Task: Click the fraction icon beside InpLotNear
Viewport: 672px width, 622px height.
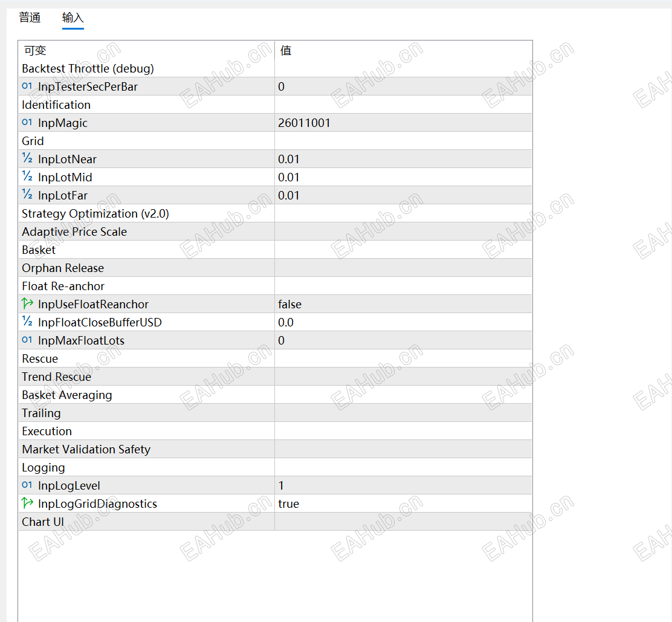Action: [27, 158]
